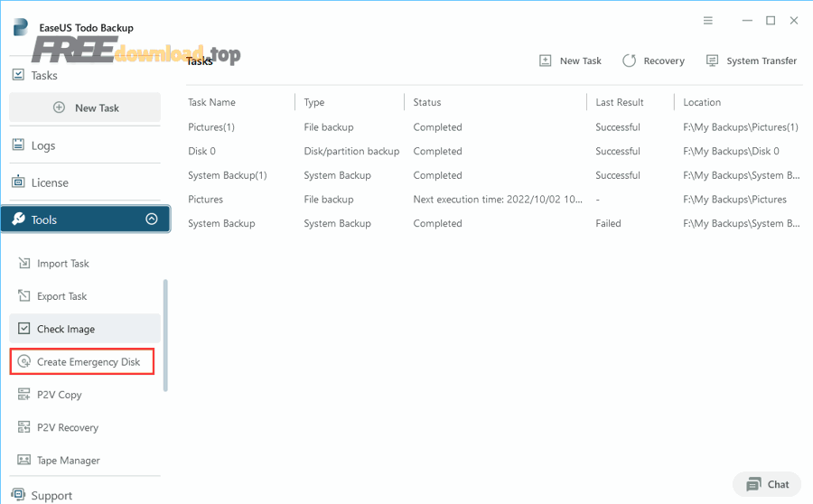Click the tools list vertical scrollbar
813x504 pixels.
(165, 335)
